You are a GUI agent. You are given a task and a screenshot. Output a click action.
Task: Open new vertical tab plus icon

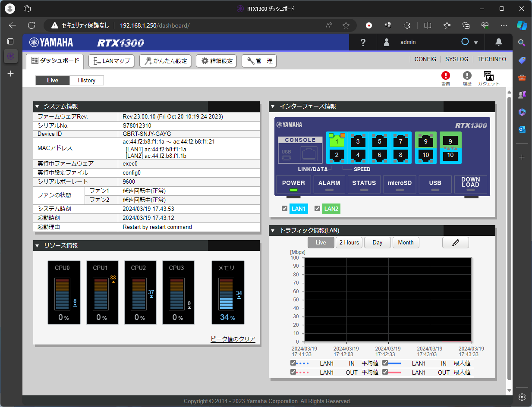pyautogui.click(x=11, y=74)
